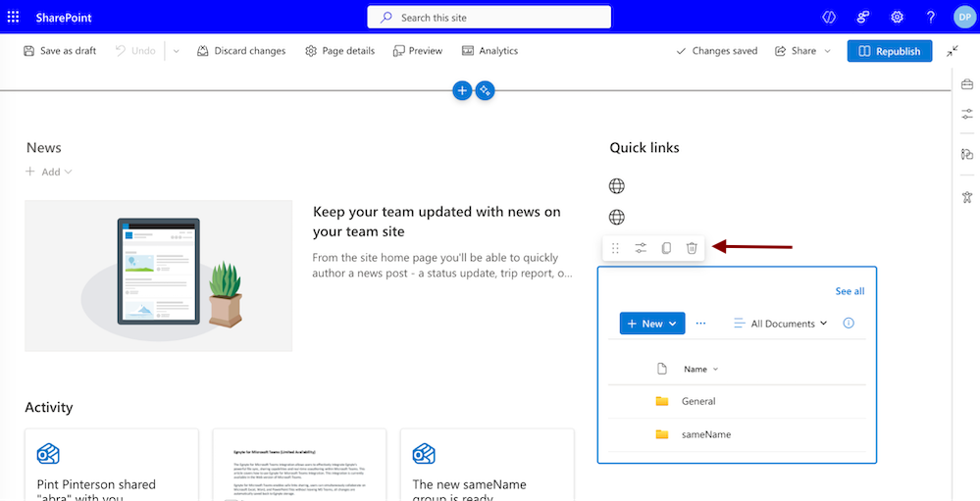Open the Help question mark icon

[931, 18]
